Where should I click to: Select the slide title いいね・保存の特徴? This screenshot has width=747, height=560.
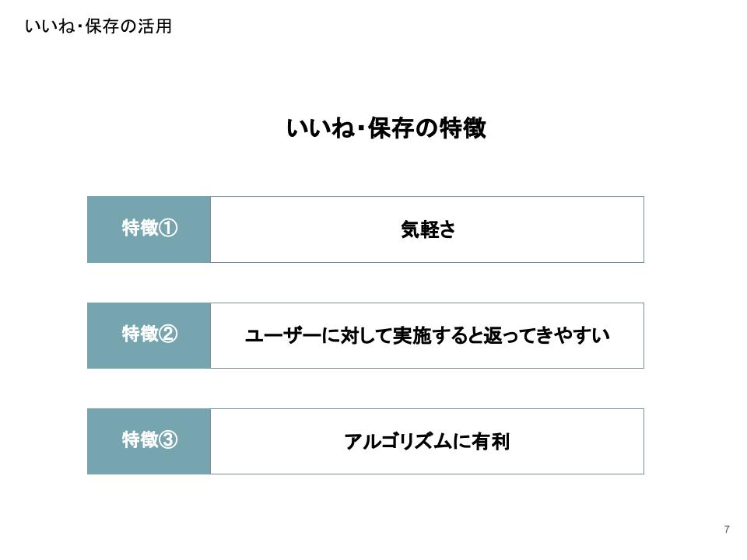pos(386,128)
